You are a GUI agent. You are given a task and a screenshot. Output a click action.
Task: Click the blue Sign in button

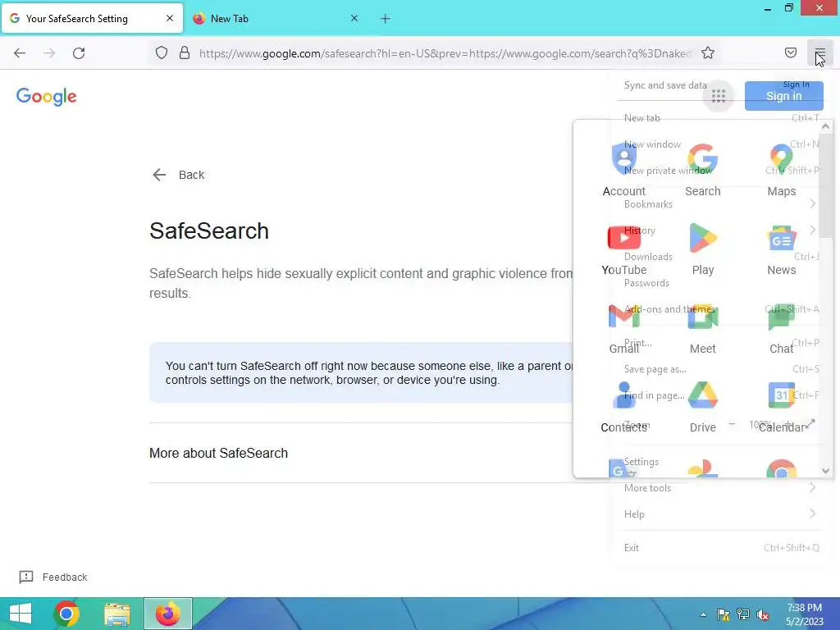coord(783,96)
